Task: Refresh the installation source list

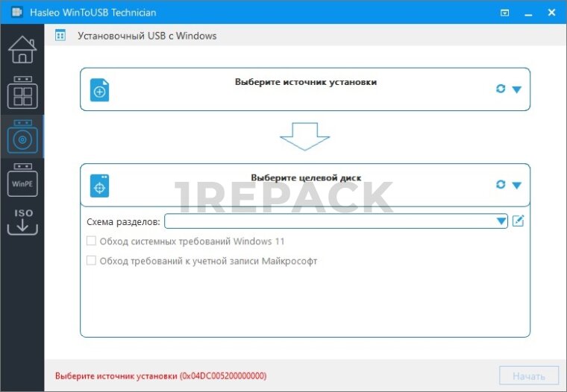Action: coord(501,89)
